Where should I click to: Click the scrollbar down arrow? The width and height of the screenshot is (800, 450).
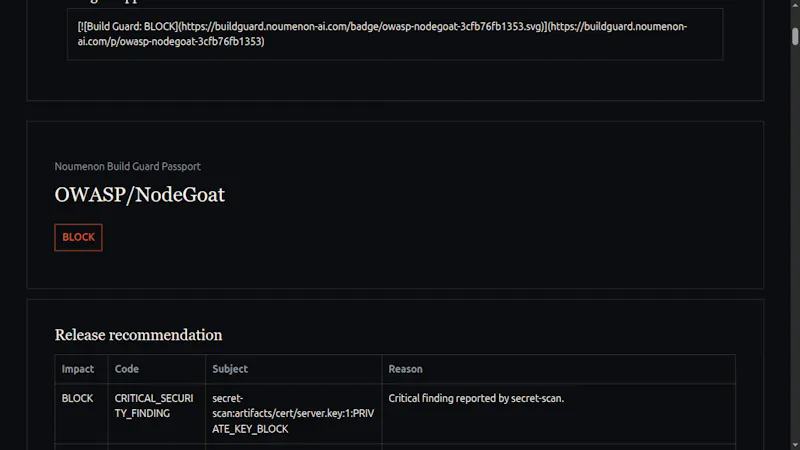[795, 445]
